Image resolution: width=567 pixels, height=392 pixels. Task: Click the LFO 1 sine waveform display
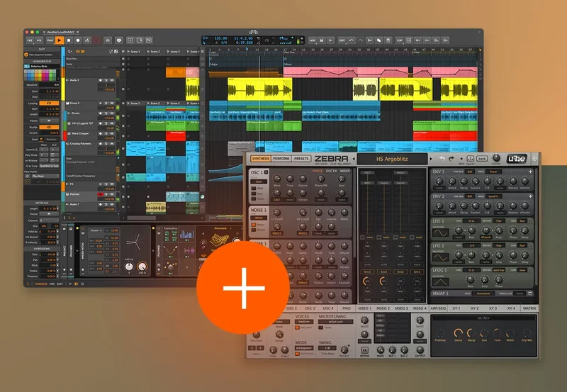pos(441,233)
